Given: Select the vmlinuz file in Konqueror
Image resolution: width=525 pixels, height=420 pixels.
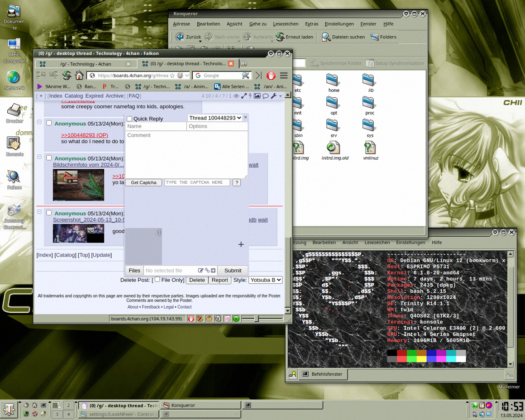Looking at the screenshot, I should pos(370,151).
